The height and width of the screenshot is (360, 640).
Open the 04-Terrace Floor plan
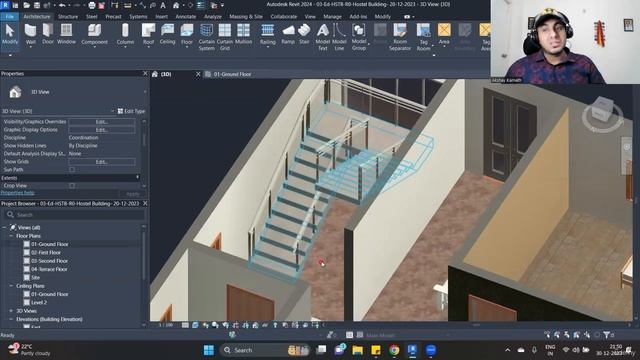pyautogui.click(x=49, y=269)
